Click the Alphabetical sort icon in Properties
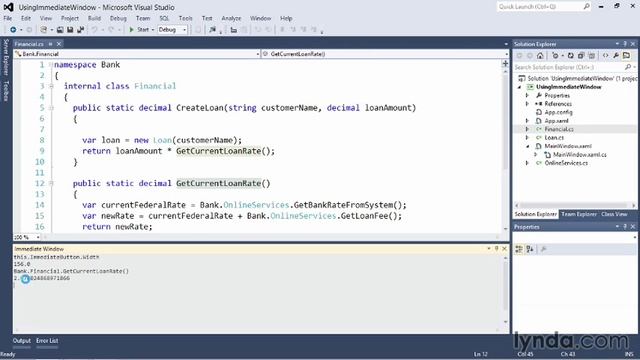 530,249
